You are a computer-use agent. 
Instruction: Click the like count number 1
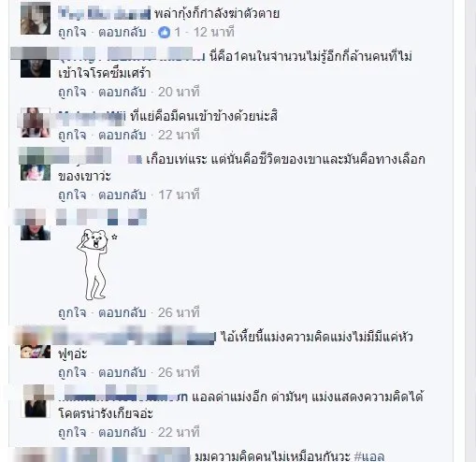coord(178,32)
